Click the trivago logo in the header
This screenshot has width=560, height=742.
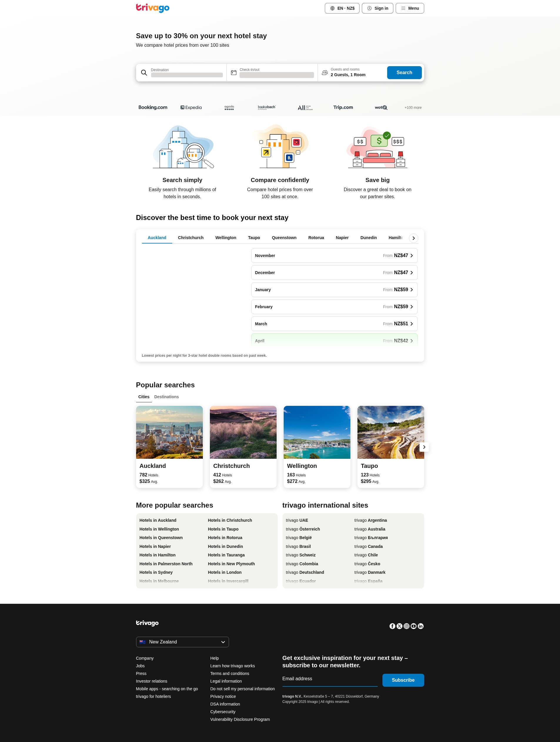(153, 8)
